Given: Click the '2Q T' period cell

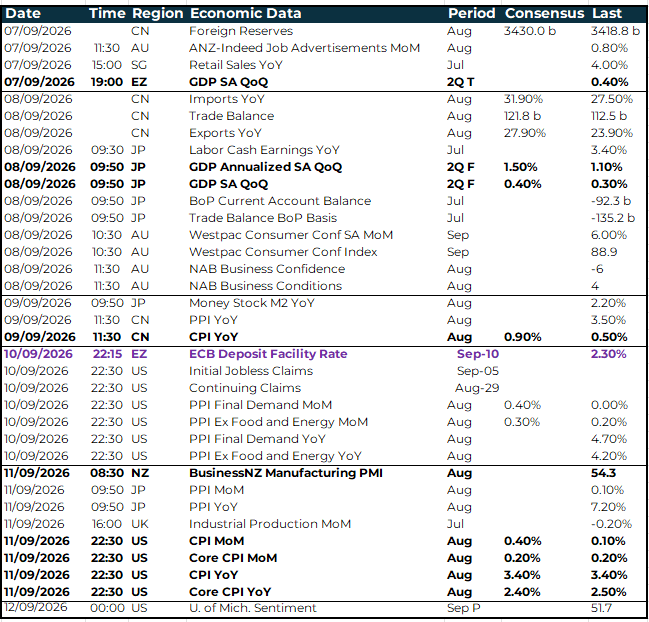Looking at the screenshot, I should pos(460,82).
